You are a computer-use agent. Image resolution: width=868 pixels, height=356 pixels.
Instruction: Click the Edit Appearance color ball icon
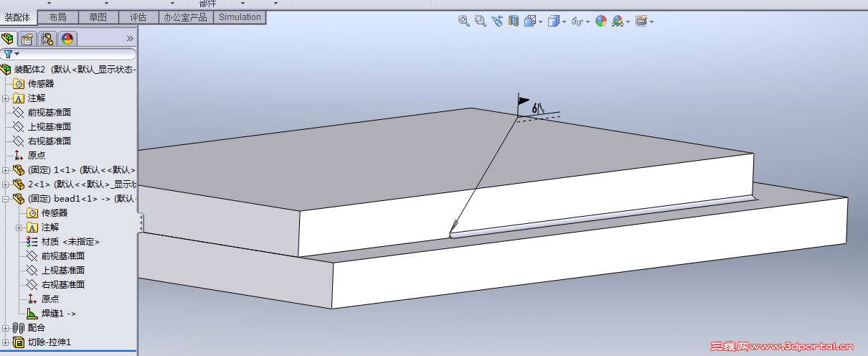[601, 22]
